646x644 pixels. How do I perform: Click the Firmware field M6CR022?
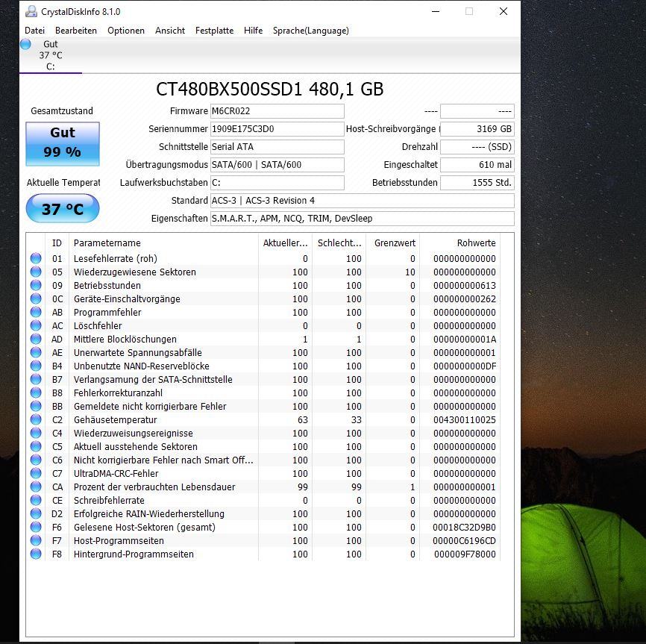click(277, 111)
